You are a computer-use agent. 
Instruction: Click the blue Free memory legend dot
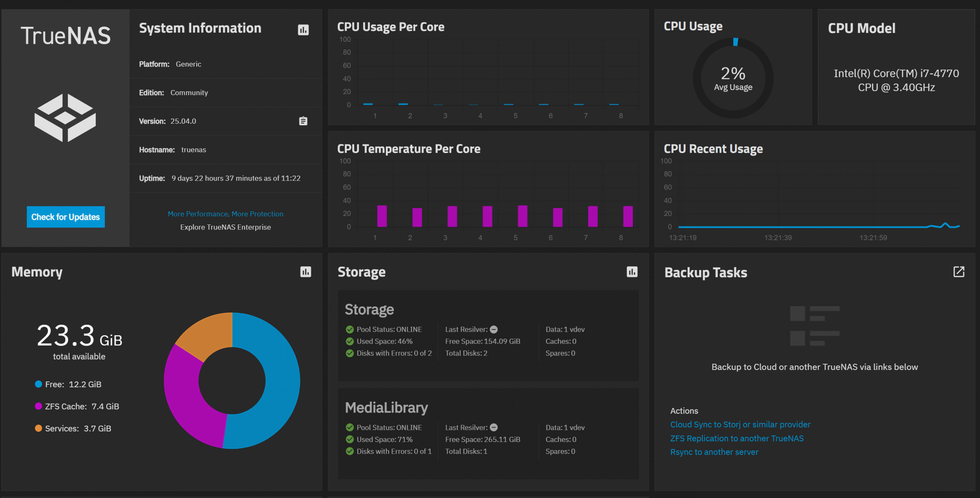pos(38,384)
